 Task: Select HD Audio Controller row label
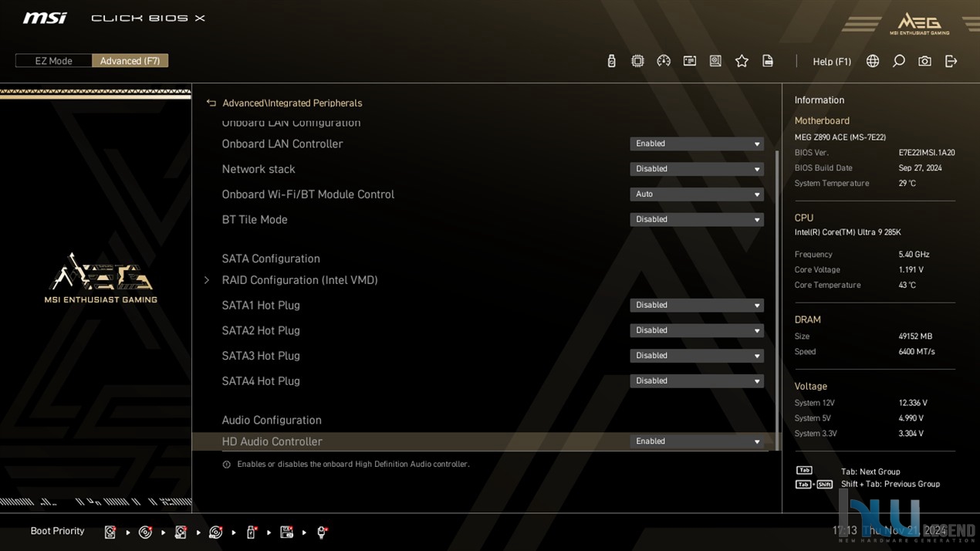pos(272,441)
